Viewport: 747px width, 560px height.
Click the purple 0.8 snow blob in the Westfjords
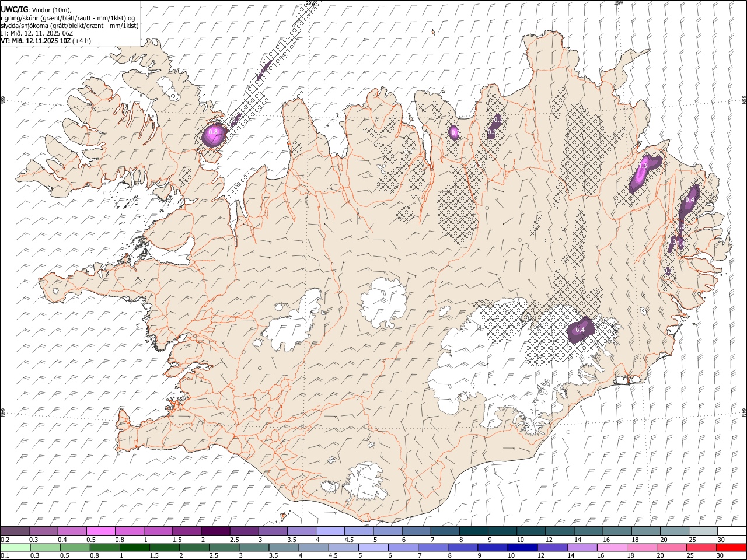click(214, 135)
